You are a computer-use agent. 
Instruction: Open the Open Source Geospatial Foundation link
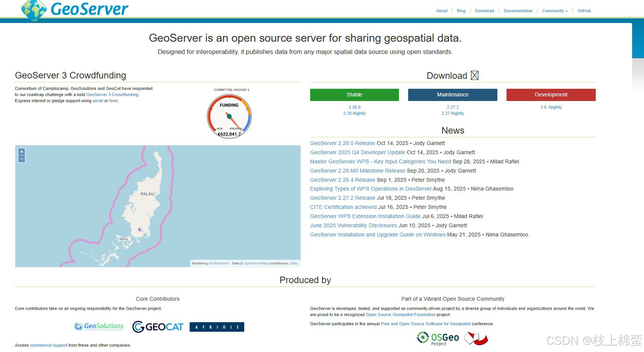pos(401,315)
